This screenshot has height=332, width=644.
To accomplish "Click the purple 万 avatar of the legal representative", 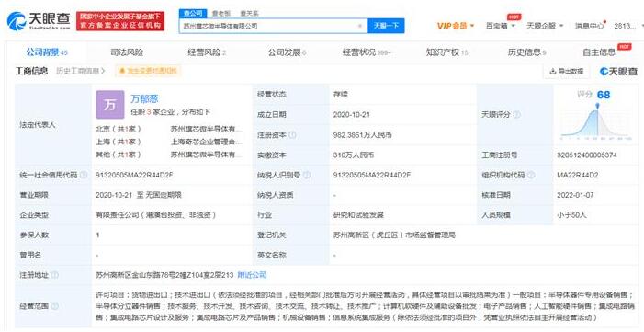I will (x=109, y=105).
